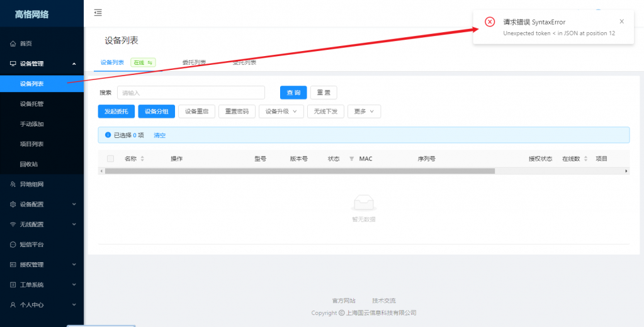
Task: Click the 清空 link to clear selection
Action: (160, 135)
